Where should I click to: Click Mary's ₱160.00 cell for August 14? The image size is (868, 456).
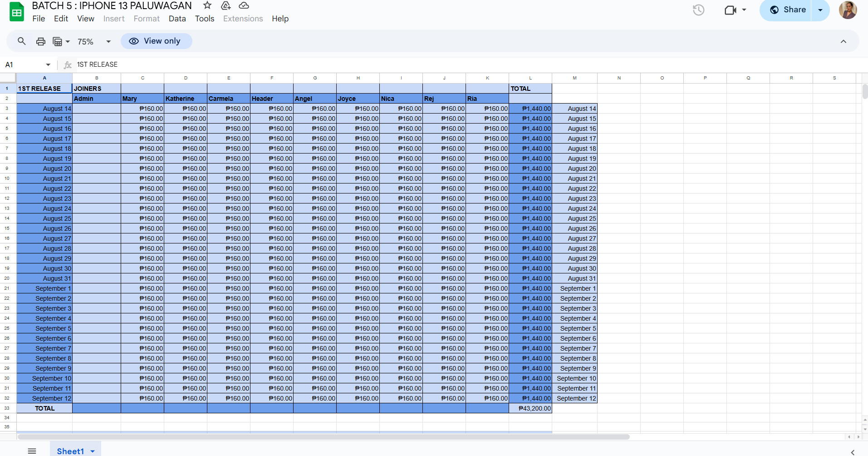142,109
